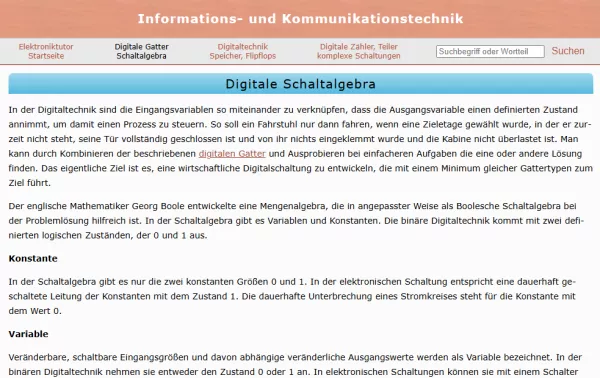Click the words 'Boolesche Schaltalgebra' in text
Image resolution: width=600 pixels, height=378 pixels.
tap(508, 206)
